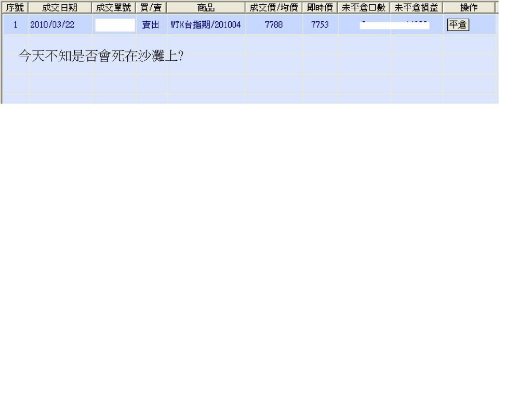Viewport: 532px width, 399px height.
Task: Click the 買/賣 column header
Action: pos(151,7)
